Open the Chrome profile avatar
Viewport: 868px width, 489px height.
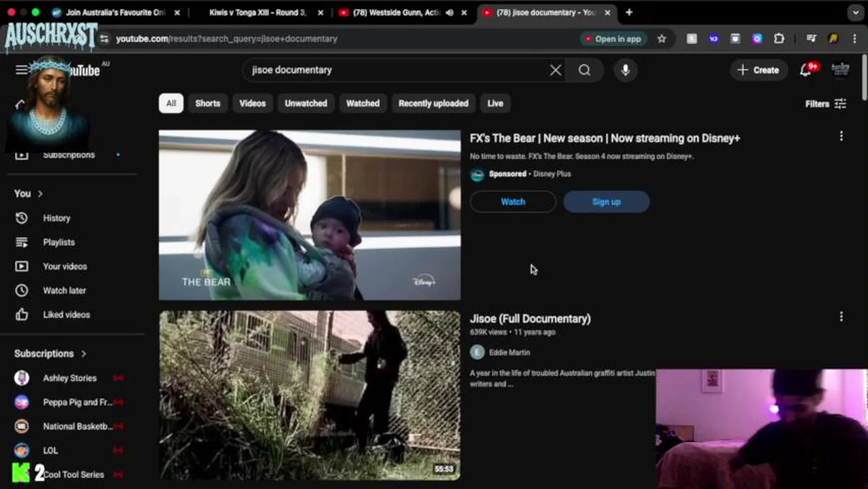click(x=833, y=39)
